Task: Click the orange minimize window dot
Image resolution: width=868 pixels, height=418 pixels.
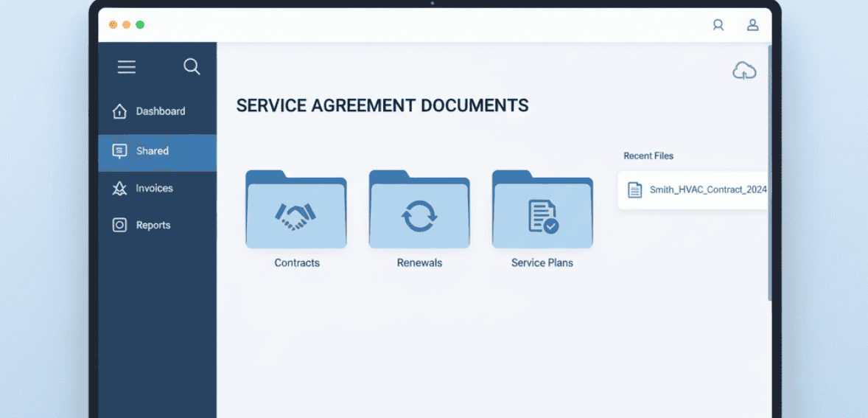Action: coord(126,24)
